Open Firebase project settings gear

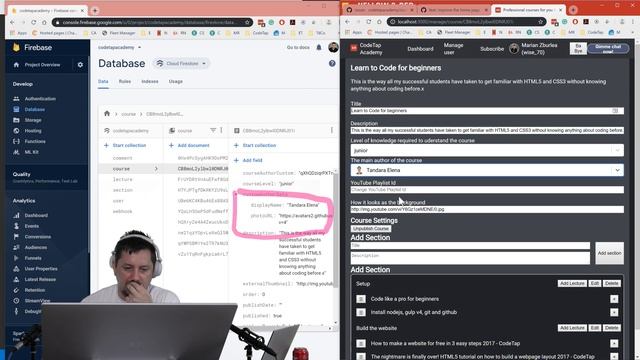point(80,65)
